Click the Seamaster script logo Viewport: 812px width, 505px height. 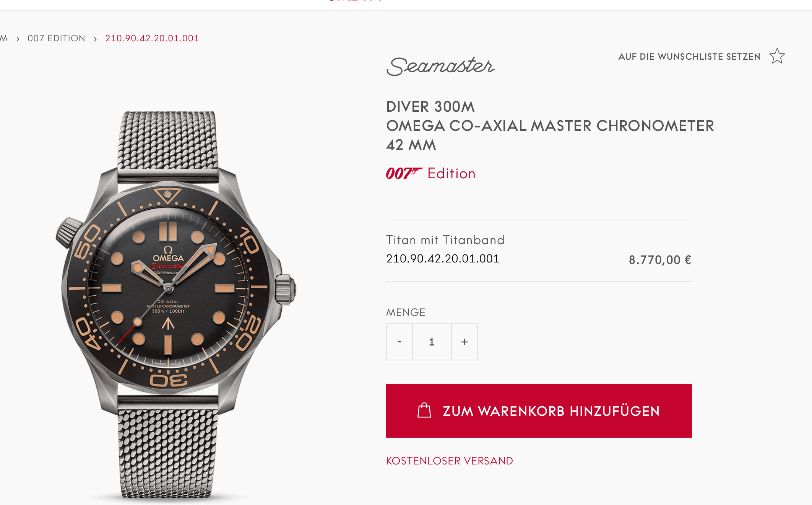(440, 66)
